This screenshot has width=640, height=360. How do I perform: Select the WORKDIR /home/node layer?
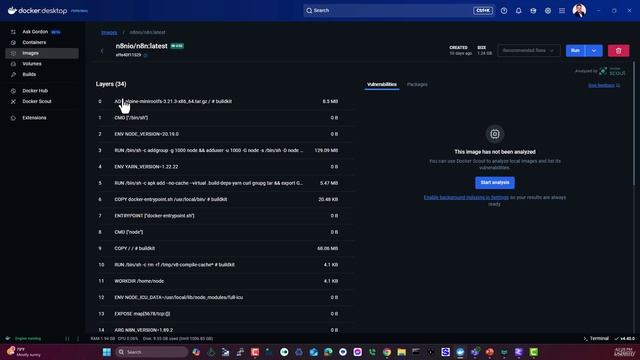point(224,281)
